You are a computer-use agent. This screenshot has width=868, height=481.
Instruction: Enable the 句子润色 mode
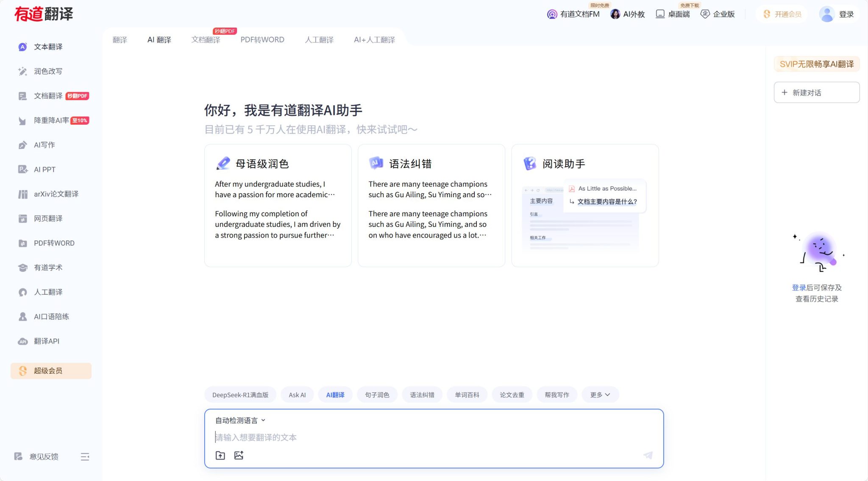376,394
